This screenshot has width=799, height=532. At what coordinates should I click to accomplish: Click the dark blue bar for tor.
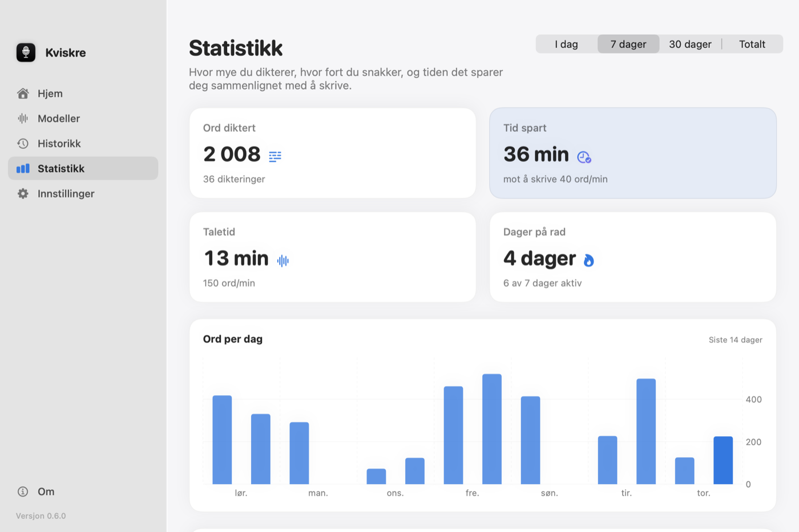pos(723,460)
